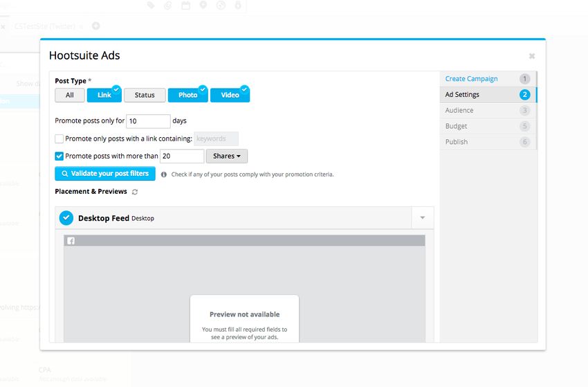Image resolution: width=588 pixels, height=387 pixels.
Task: Click the Preview not available message
Action: tap(244, 314)
